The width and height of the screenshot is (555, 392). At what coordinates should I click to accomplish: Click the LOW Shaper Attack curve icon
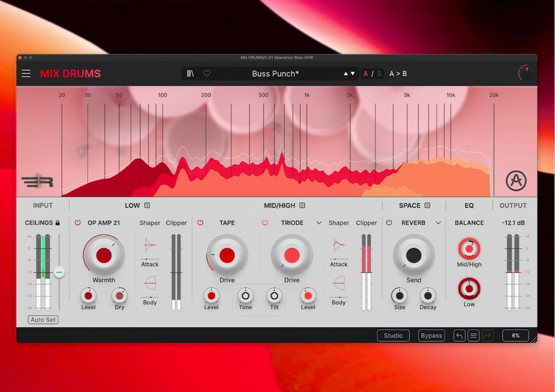(x=150, y=245)
